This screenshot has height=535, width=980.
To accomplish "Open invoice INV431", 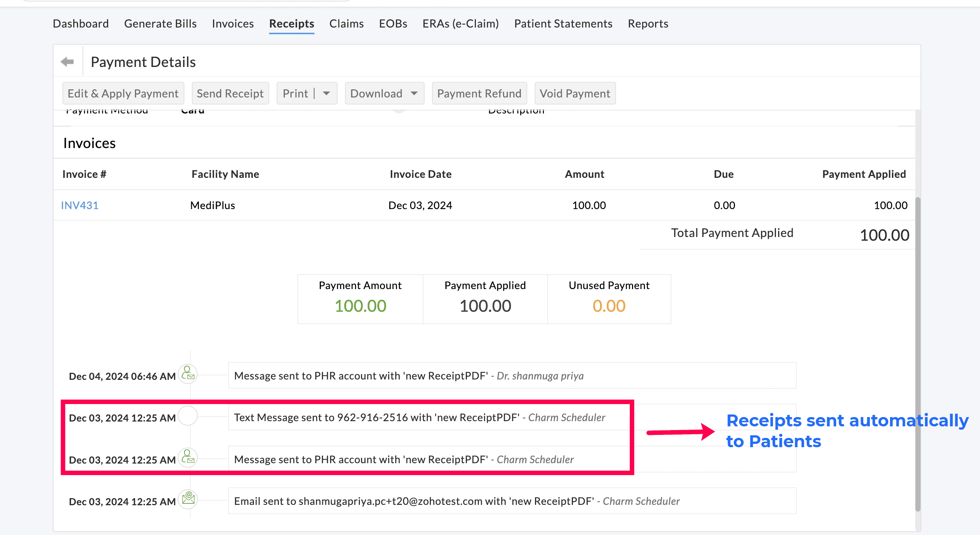I will (80, 205).
